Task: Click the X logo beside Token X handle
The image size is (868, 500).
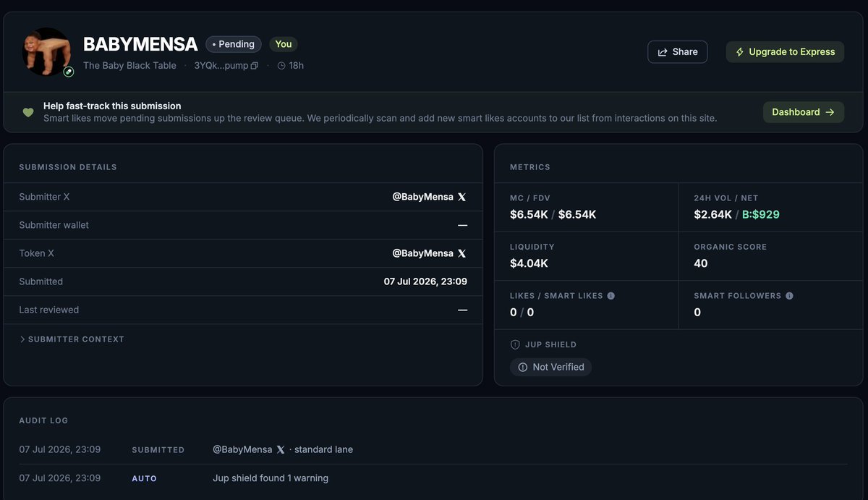Action: coord(462,253)
